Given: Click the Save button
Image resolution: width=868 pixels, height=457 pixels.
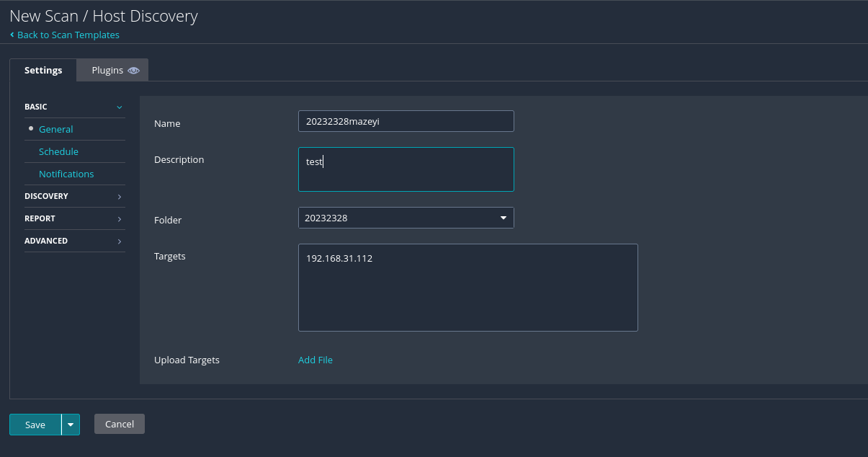Looking at the screenshot, I should (x=35, y=425).
